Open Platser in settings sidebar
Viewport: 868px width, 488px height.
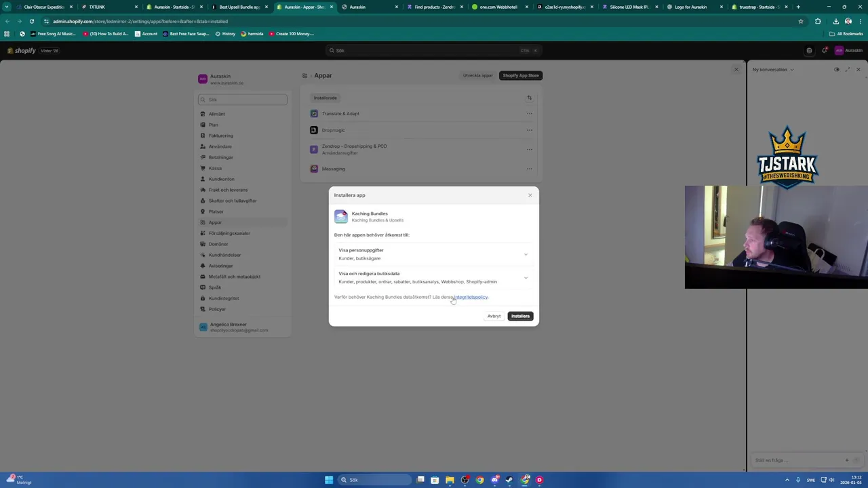point(243,211)
